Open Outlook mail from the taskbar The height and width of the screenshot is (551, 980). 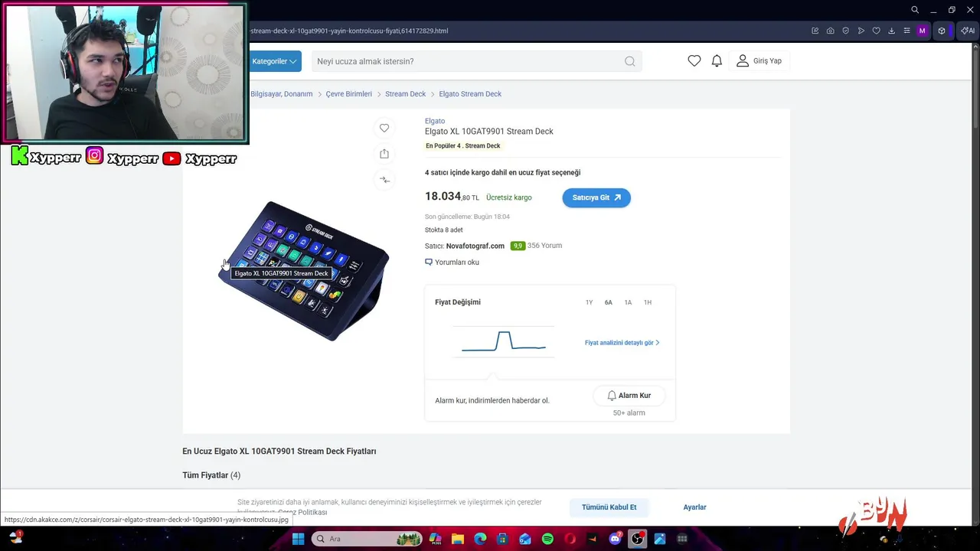click(x=525, y=539)
